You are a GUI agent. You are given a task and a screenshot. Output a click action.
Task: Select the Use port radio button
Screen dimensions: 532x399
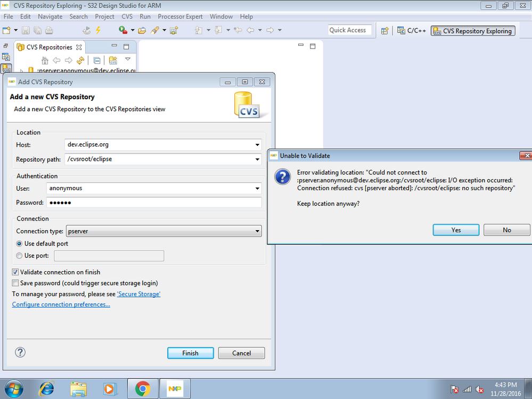click(19, 256)
